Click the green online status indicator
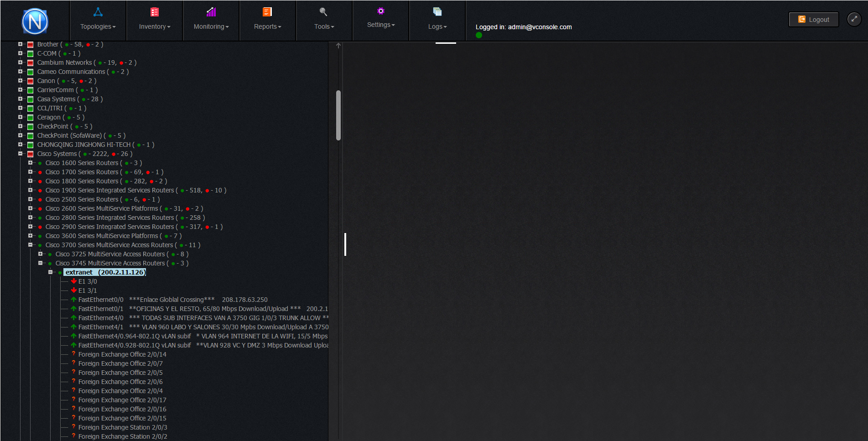This screenshot has width=868, height=441. [479, 35]
